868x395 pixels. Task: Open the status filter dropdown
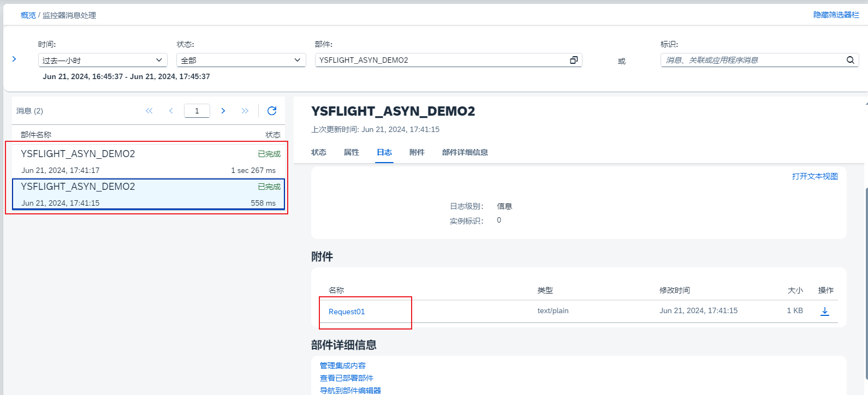[241, 60]
